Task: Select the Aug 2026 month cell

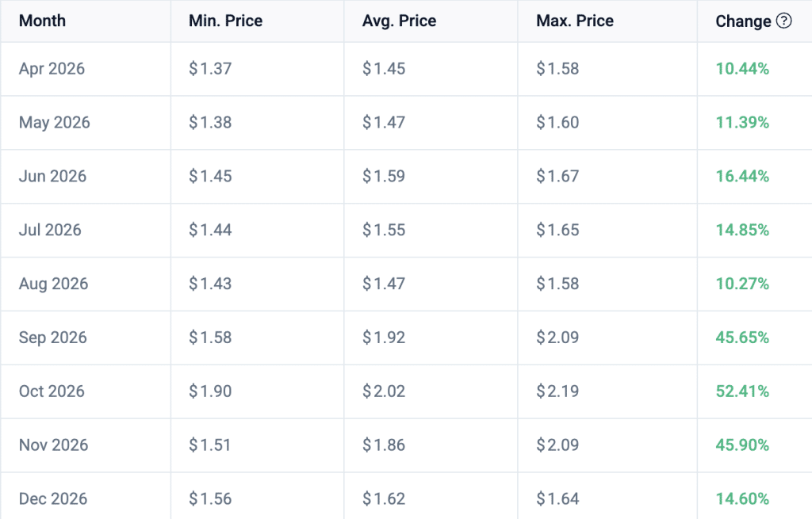Action: click(x=53, y=284)
